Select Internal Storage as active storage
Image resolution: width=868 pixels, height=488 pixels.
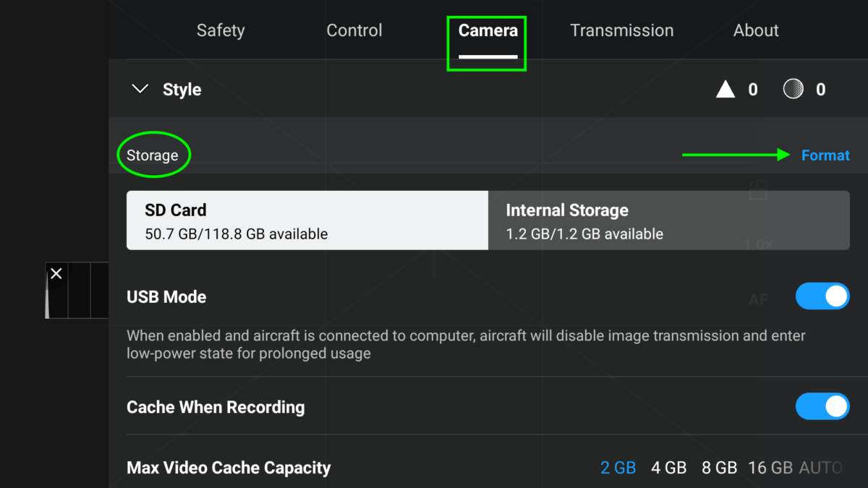(x=668, y=220)
